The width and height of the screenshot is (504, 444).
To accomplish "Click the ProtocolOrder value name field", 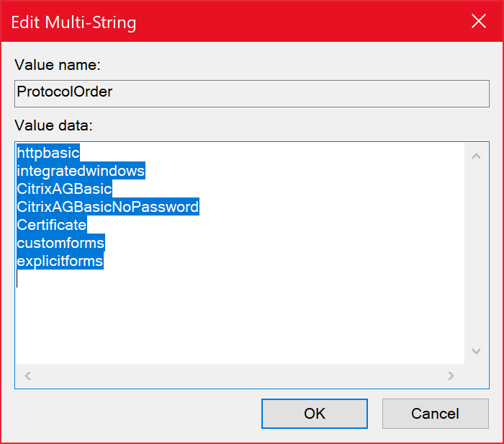I will [252, 94].
